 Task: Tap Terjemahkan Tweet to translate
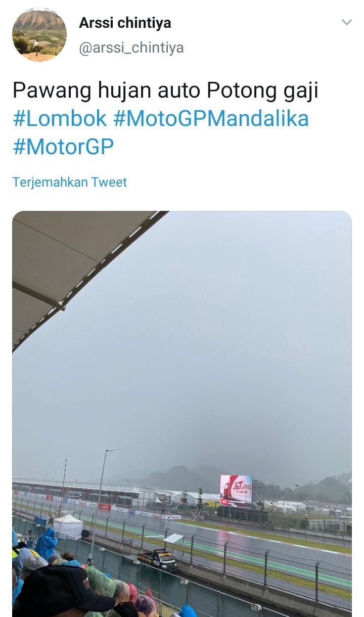point(70,182)
